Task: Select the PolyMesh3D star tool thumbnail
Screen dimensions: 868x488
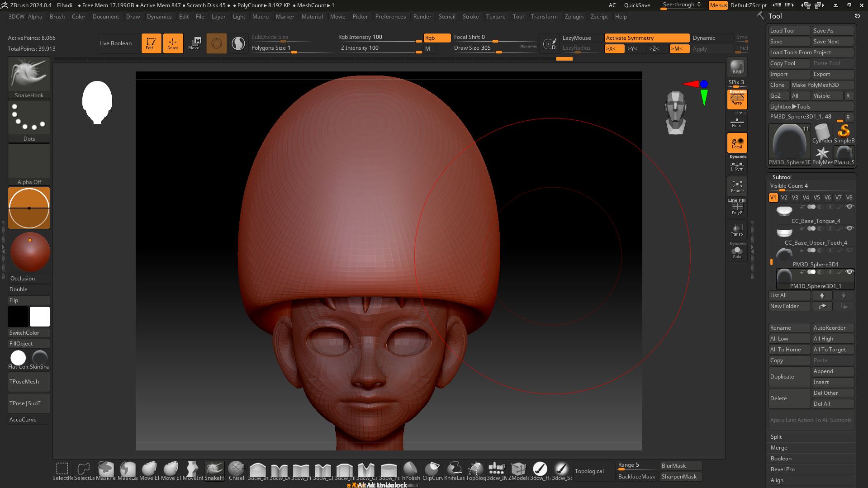Action: point(822,155)
